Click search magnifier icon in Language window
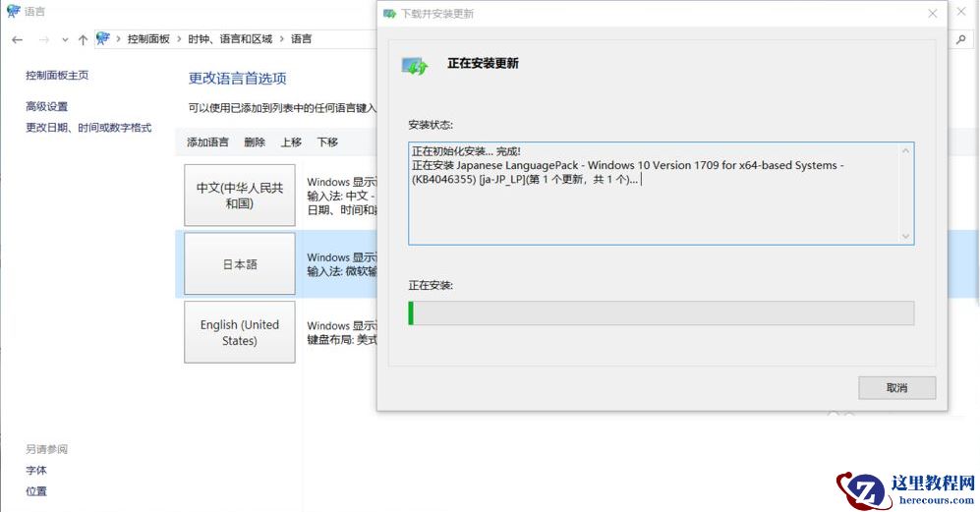This screenshot has width=980, height=512. click(961, 38)
